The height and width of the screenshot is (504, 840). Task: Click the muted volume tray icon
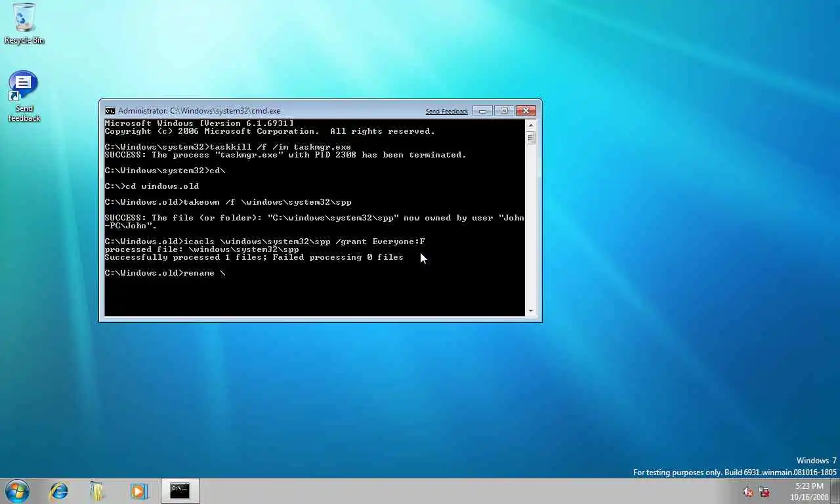pos(748,492)
